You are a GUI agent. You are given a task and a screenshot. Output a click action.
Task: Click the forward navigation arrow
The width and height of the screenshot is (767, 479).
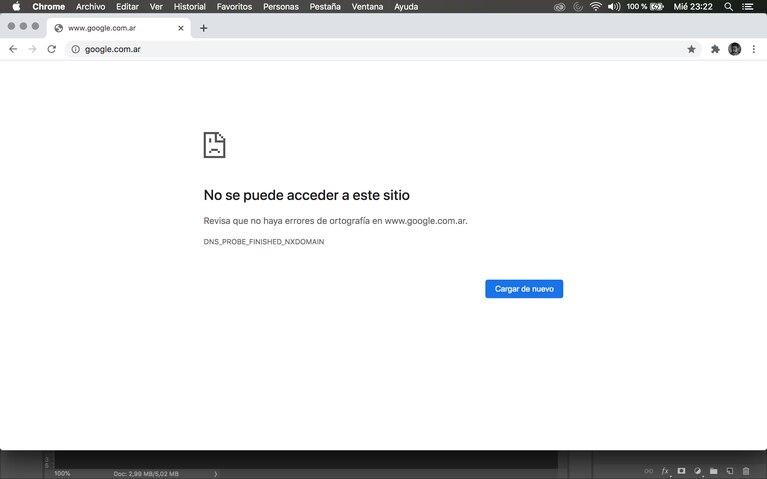[x=32, y=49]
